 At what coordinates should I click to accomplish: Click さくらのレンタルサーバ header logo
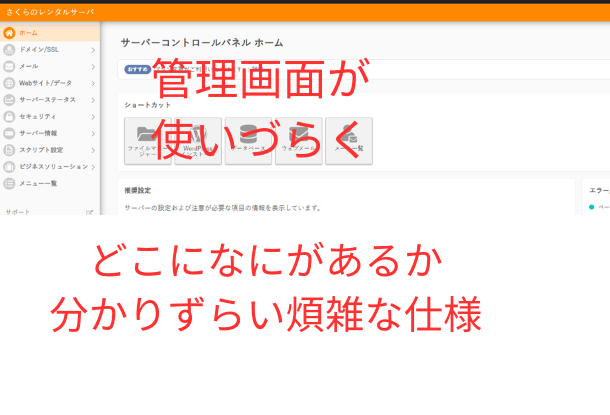50,12
